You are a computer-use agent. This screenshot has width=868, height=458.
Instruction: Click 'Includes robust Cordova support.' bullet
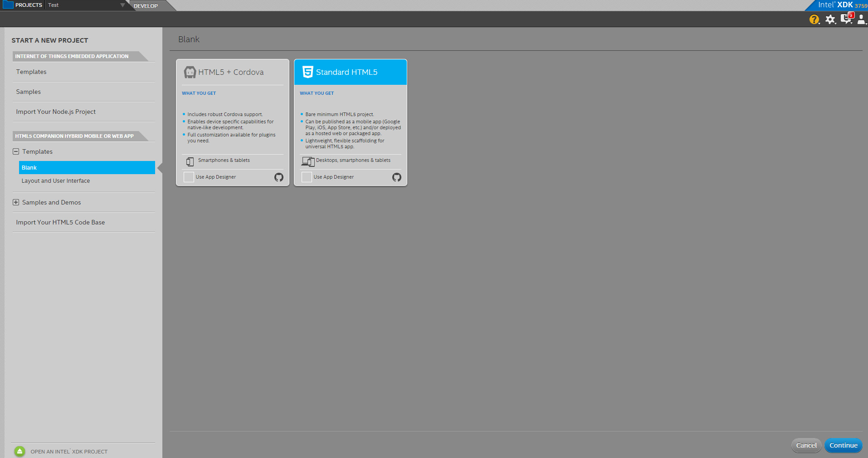[x=225, y=114]
